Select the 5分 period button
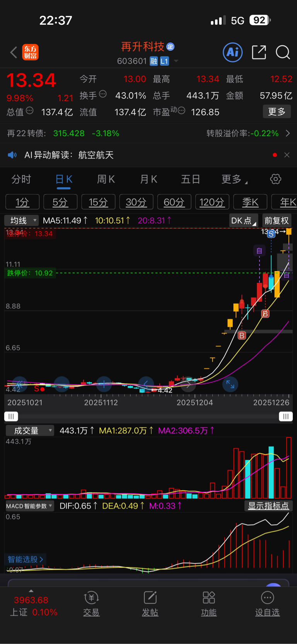The height and width of the screenshot is (644, 297). click(60, 202)
